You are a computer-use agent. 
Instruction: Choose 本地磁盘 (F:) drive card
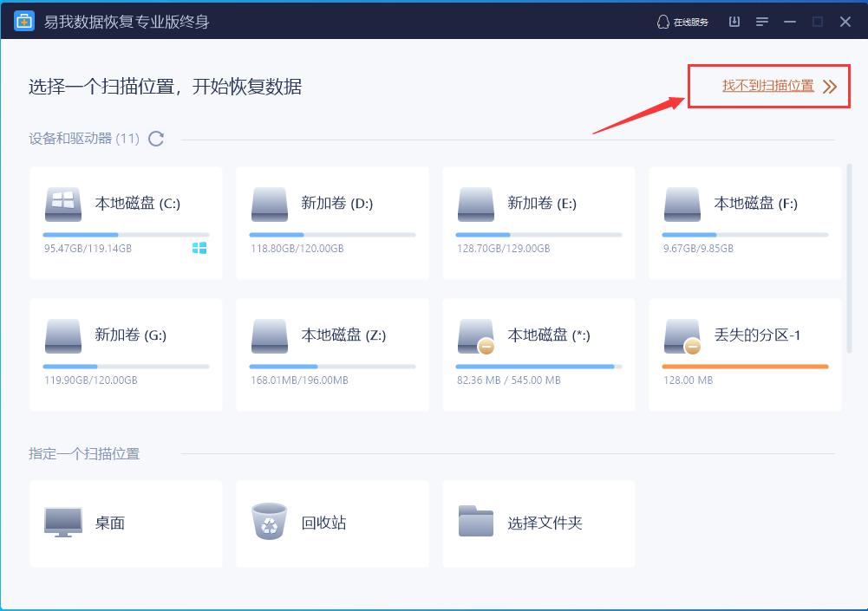744,222
